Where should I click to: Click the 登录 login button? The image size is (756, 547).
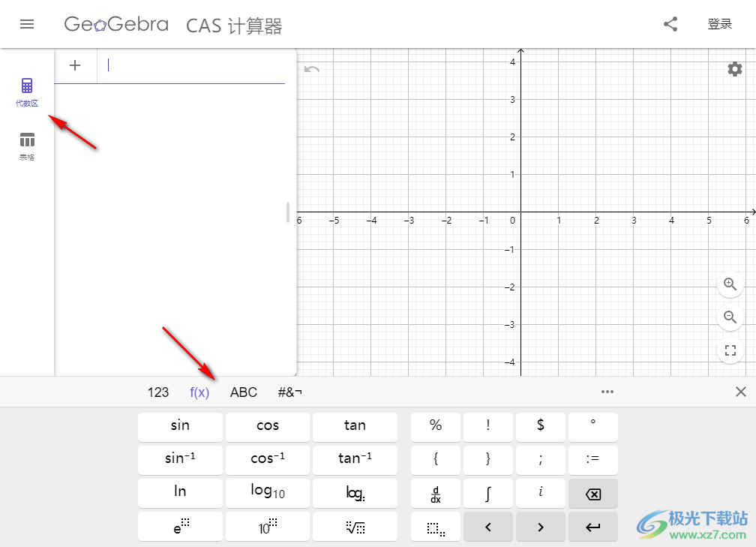[x=719, y=23]
